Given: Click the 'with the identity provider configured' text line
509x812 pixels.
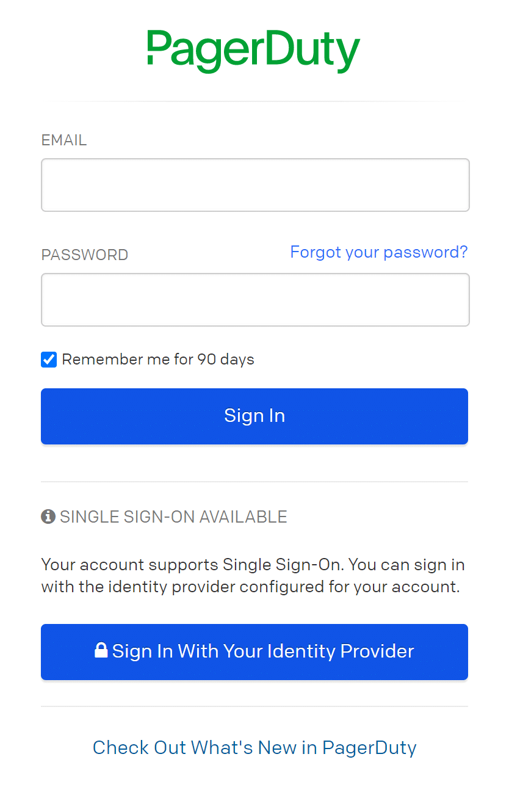Looking at the screenshot, I should click(250, 587).
